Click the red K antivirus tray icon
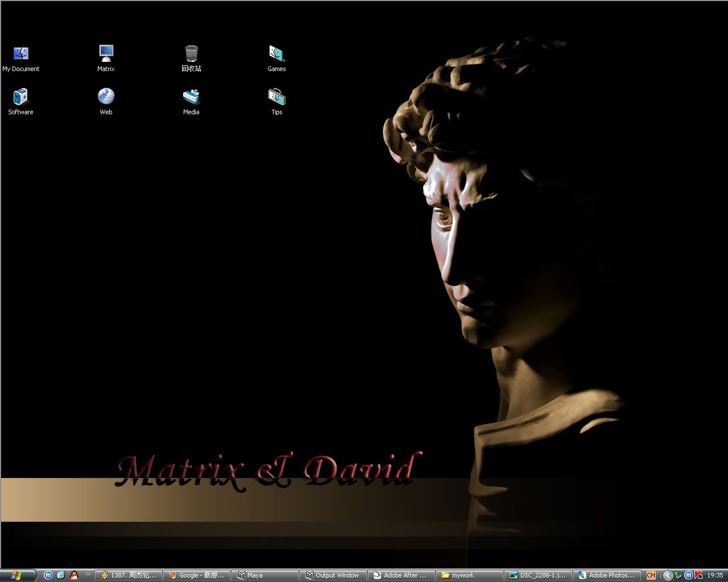Image resolution: width=728 pixels, height=582 pixels. pyautogui.click(x=698, y=575)
